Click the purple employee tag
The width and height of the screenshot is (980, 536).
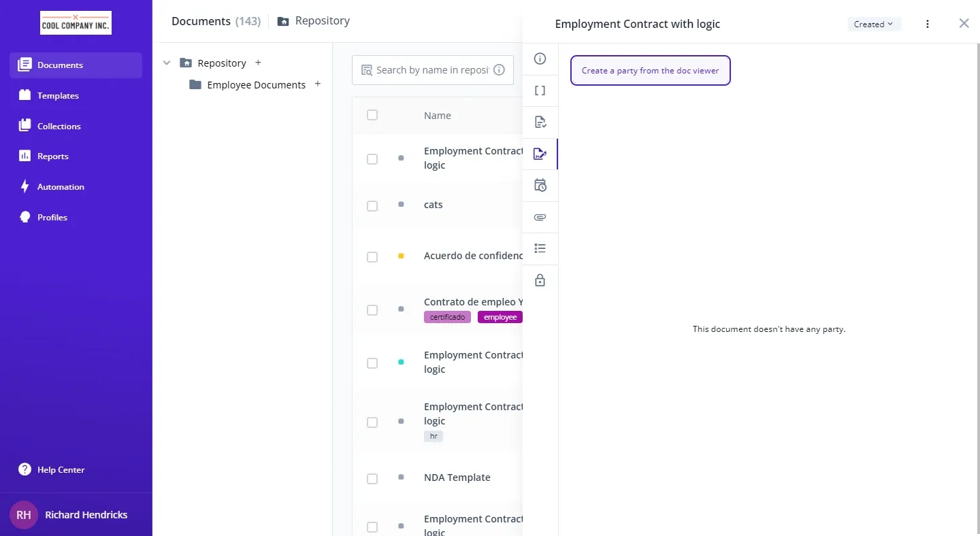click(x=500, y=318)
